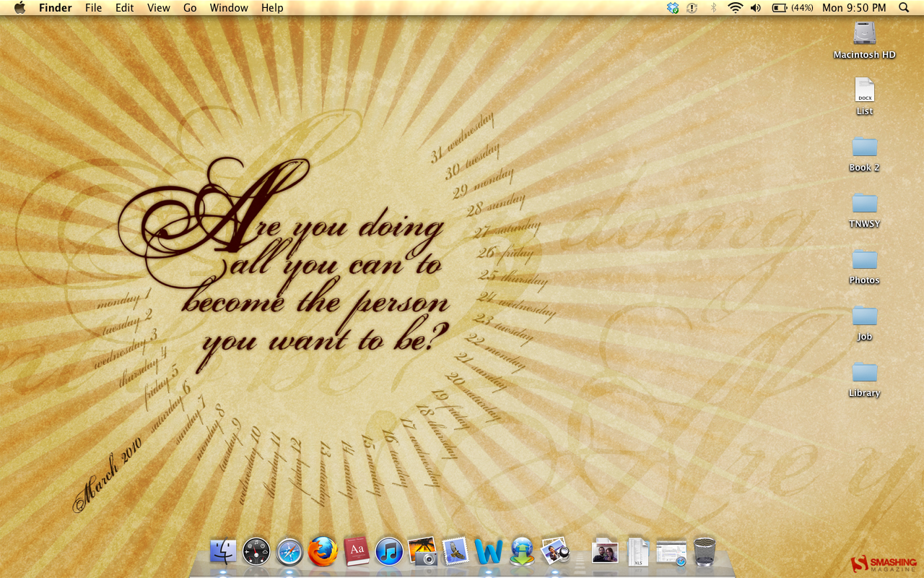Open the Trash in the Dock
924x578 pixels.
click(x=705, y=552)
